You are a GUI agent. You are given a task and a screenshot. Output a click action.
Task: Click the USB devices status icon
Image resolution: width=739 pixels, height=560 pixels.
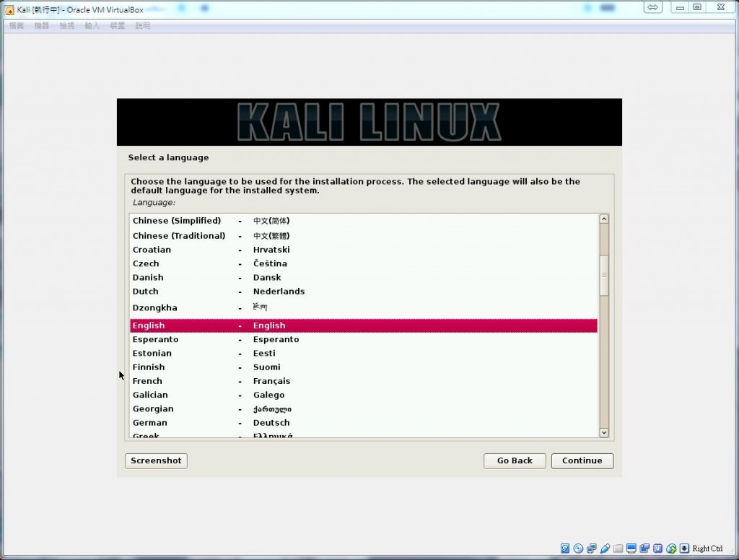(x=605, y=548)
